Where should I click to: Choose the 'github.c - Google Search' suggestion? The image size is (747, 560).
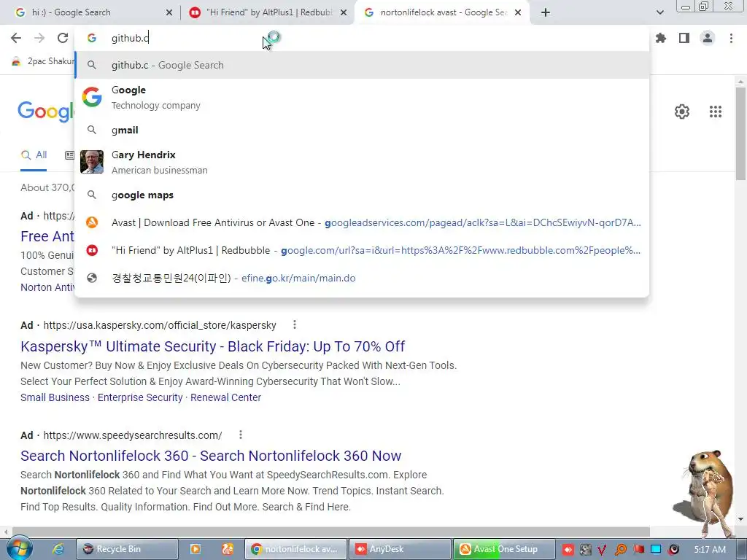(x=362, y=65)
